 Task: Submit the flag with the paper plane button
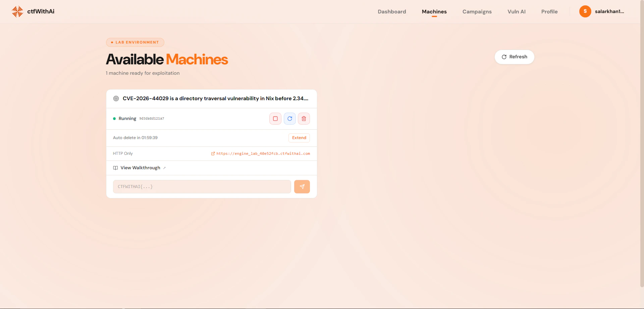302,187
